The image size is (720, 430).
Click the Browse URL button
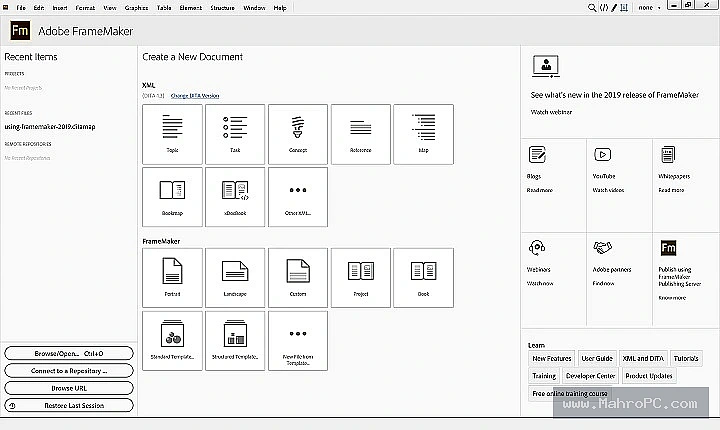pyautogui.click(x=69, y=388)
